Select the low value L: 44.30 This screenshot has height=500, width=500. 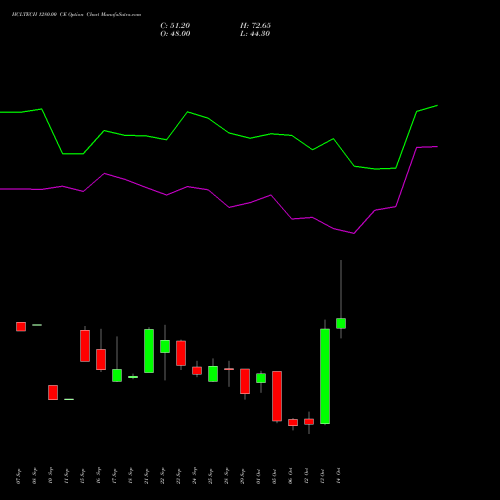(x=255, y=34)
